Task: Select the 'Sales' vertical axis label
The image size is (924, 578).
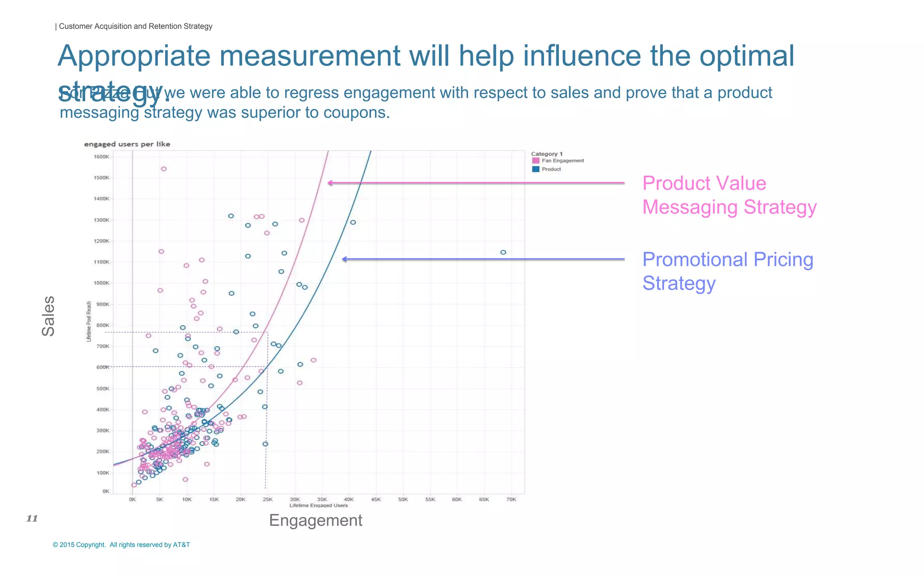Action: click(x=48, y=316)
